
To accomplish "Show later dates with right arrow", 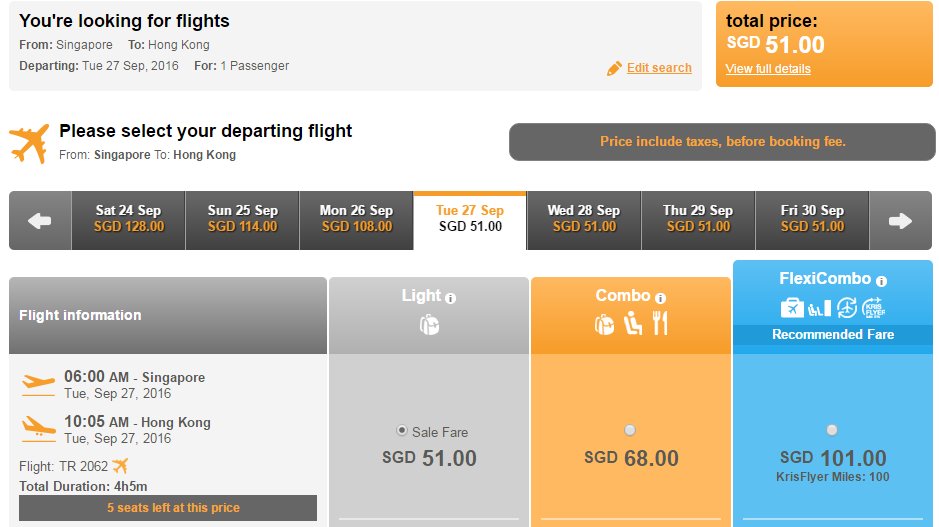I will pyautogui.click(x=900, y=220).
